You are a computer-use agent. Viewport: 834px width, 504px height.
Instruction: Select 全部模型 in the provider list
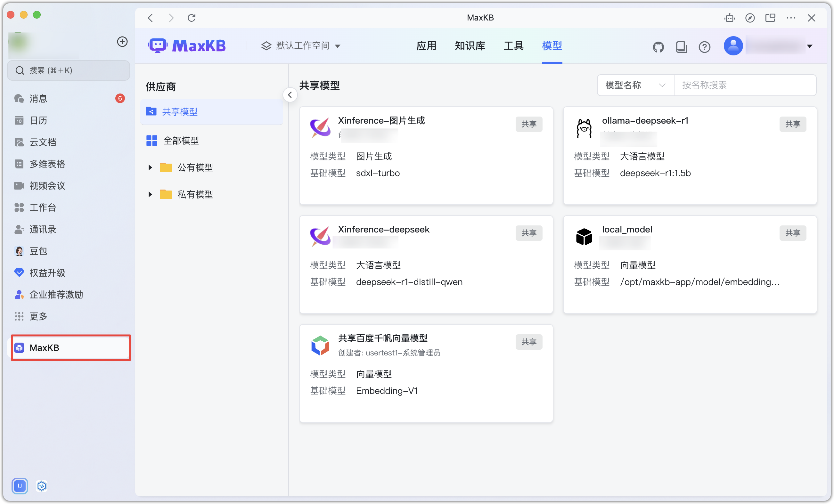(181, 141)
